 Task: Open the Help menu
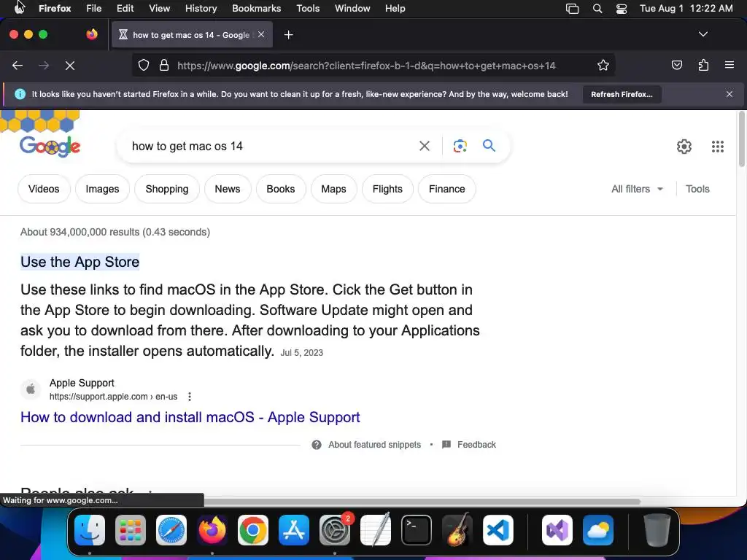pos(395,8)
